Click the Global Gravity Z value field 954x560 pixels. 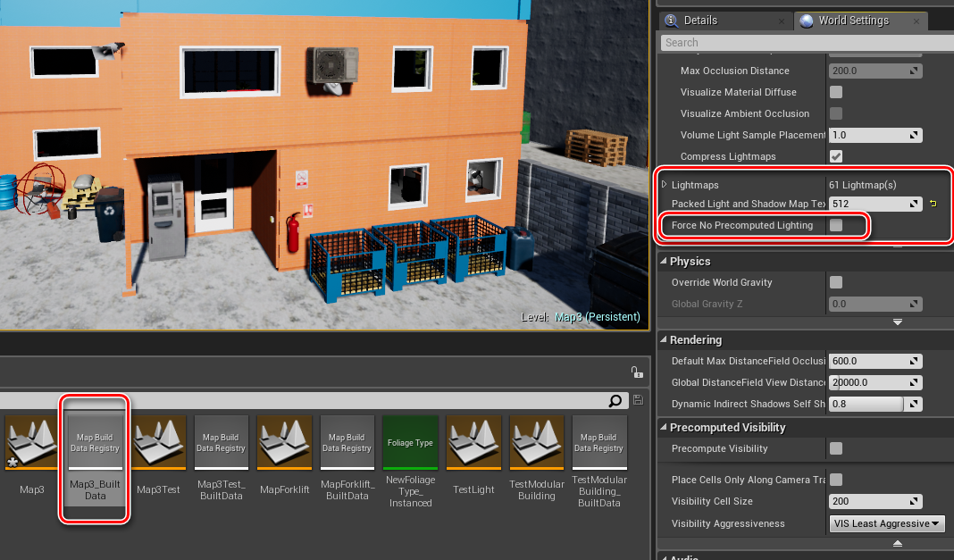click(x=875, y=304)
